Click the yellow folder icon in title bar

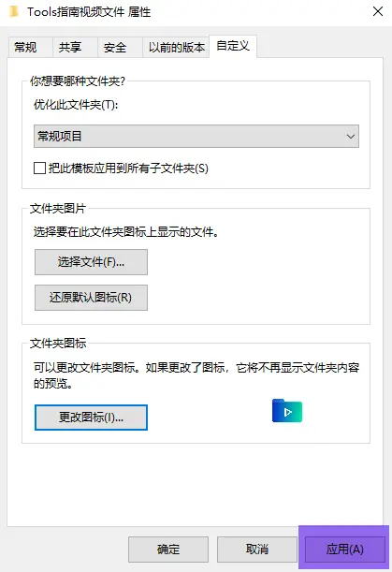point(14,11)
